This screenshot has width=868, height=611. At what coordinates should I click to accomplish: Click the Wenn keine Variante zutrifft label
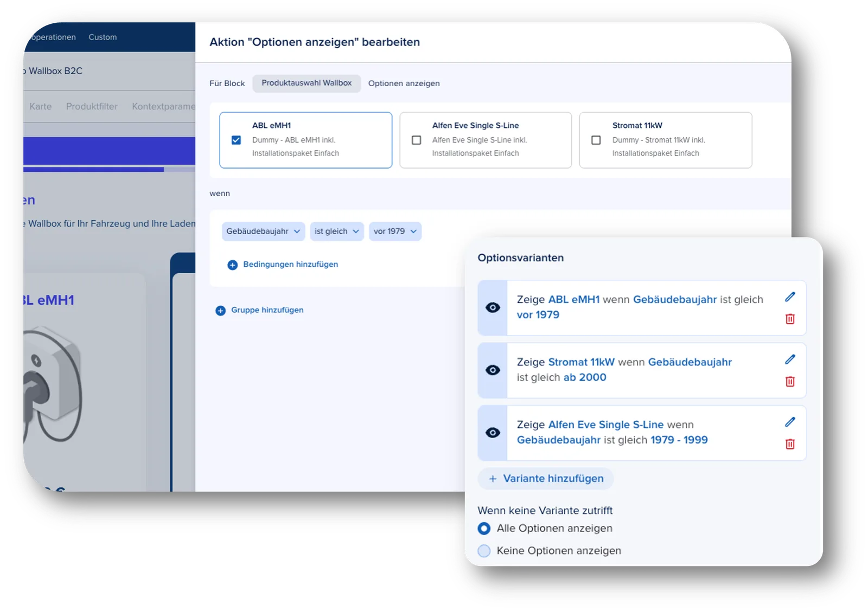[x=545, y=511]
